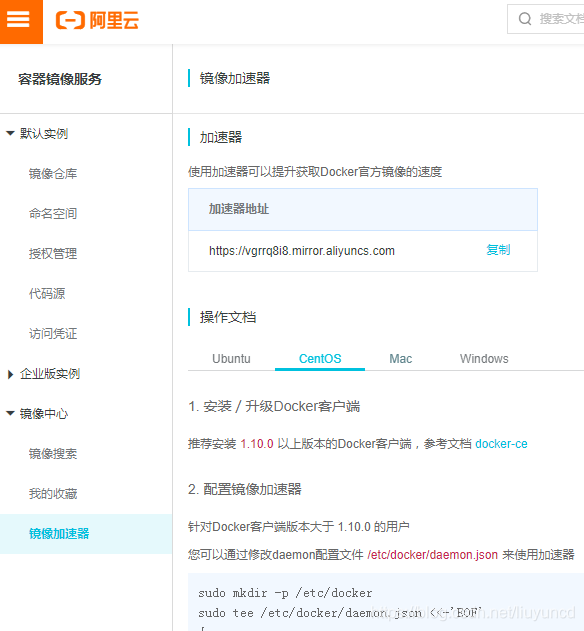
Task: Select 镜像加速器 in the sidebar
Action: [x=86, y=534]
